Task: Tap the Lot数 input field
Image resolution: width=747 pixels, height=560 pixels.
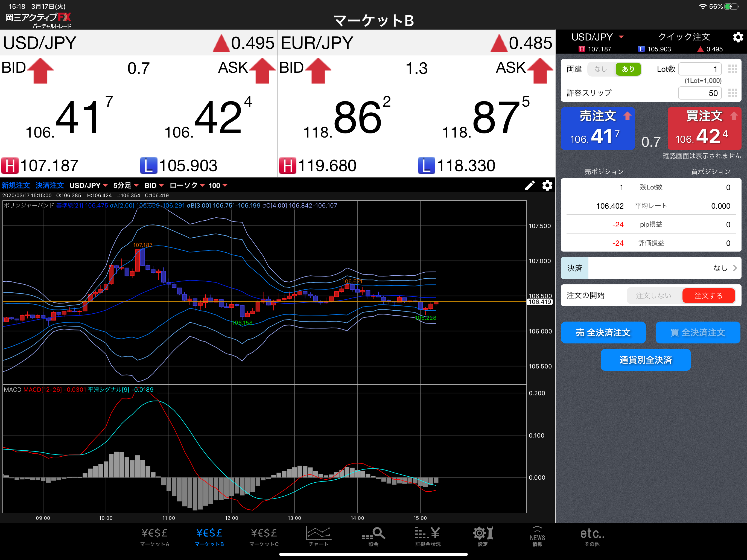Action: pyautogui.click(x=699, y=69)
